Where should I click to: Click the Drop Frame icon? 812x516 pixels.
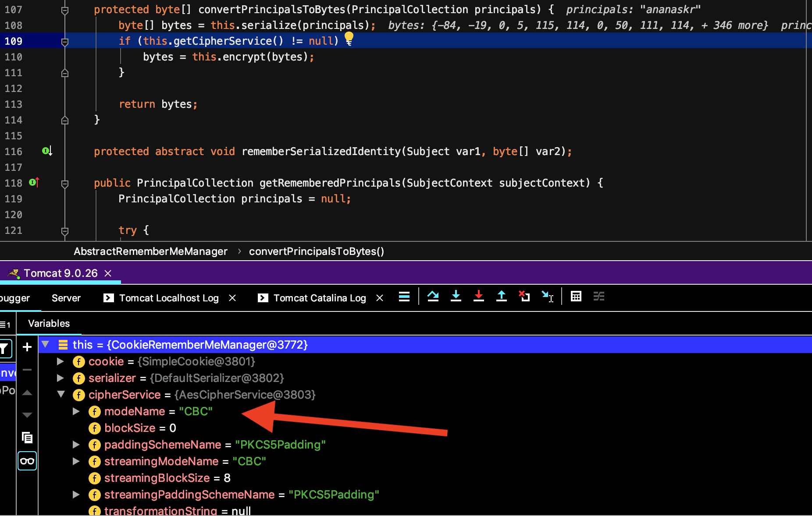pos(524,297)
